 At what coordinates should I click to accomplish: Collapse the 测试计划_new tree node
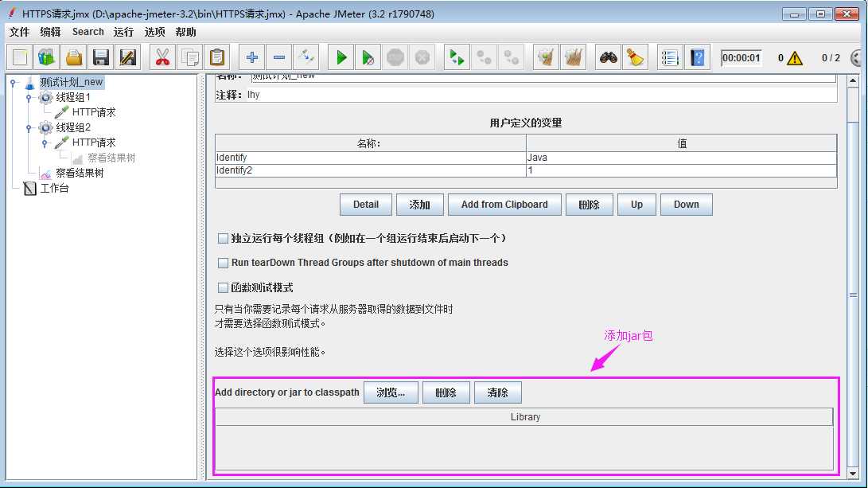coord(13,83)
